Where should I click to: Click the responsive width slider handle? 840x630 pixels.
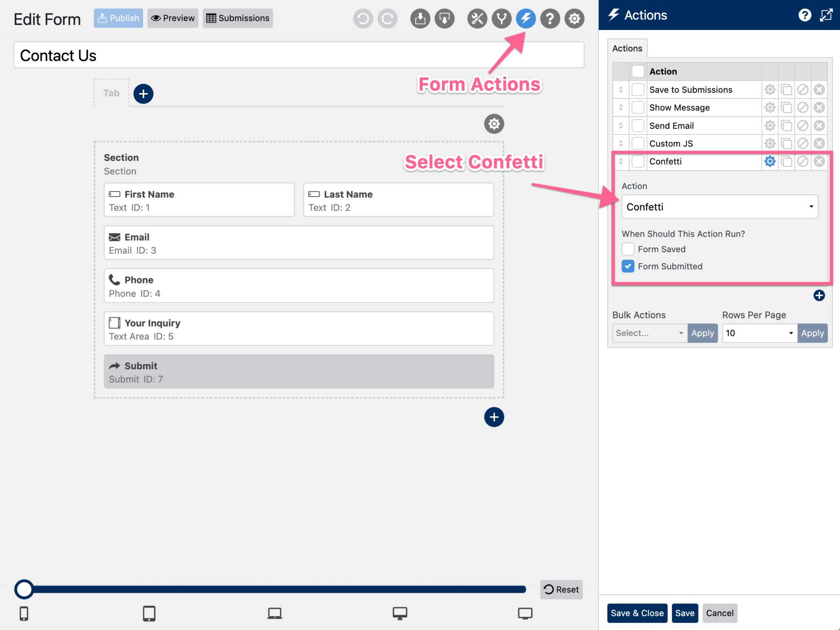coord(24,589)
